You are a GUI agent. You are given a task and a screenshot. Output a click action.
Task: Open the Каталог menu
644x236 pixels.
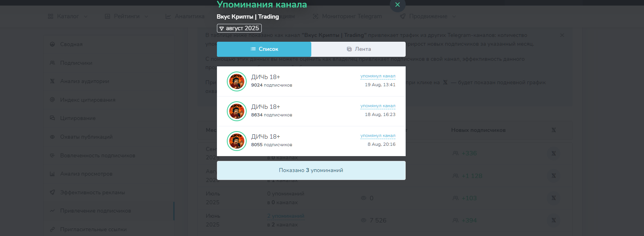68,16
